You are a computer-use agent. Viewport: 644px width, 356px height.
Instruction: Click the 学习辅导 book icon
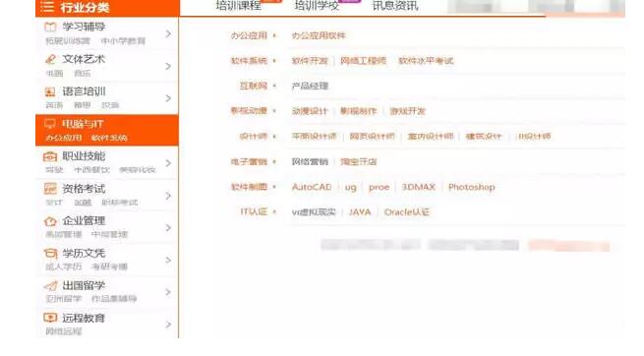50,28
